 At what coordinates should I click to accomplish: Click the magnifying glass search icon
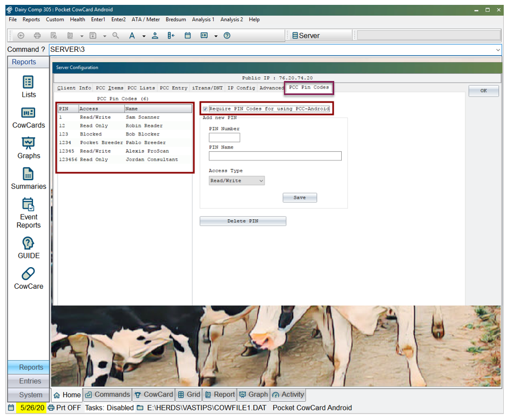[116, 36]
